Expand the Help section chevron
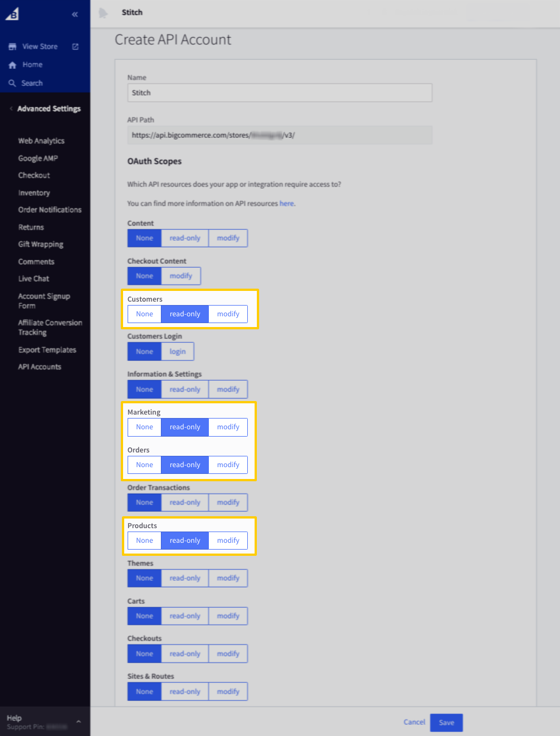This screenshot has height=736, width=560. [78, 721]
